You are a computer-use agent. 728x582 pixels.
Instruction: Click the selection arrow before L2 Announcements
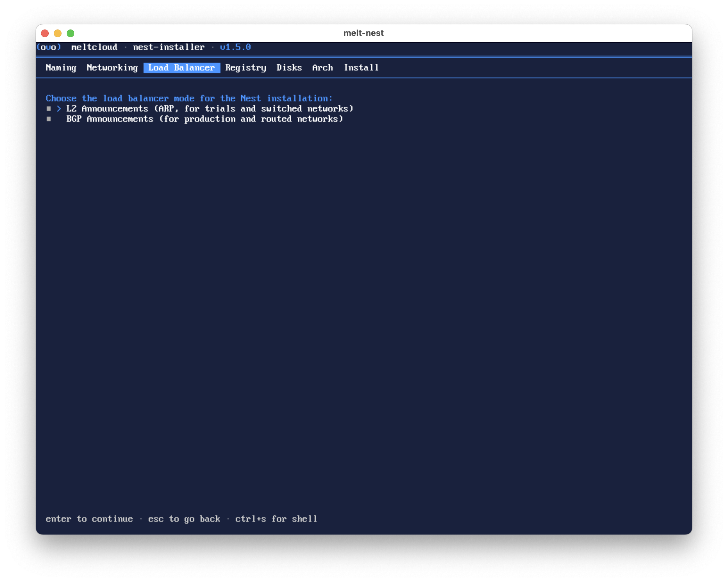(59, 108)
